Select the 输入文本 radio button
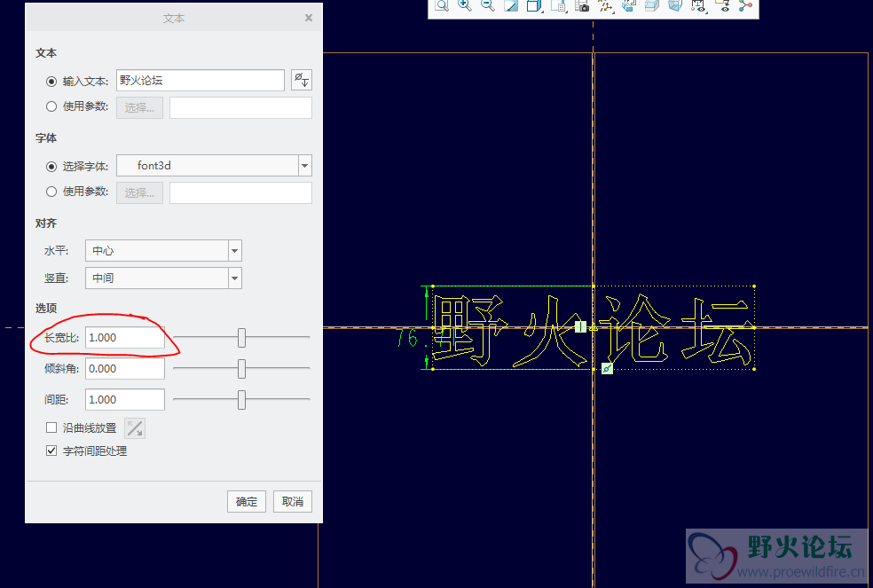Viewport: 873px width, 588px height. click(51, 82)
